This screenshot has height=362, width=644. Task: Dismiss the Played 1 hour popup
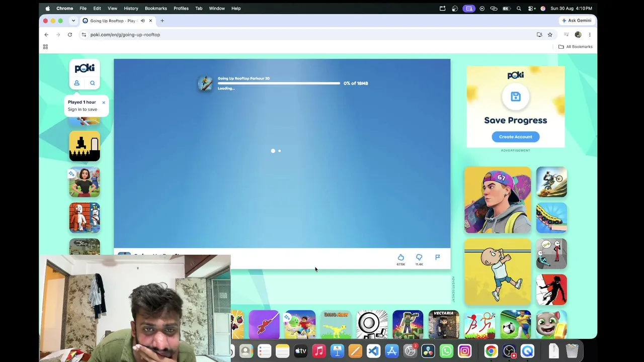(104, 103)
